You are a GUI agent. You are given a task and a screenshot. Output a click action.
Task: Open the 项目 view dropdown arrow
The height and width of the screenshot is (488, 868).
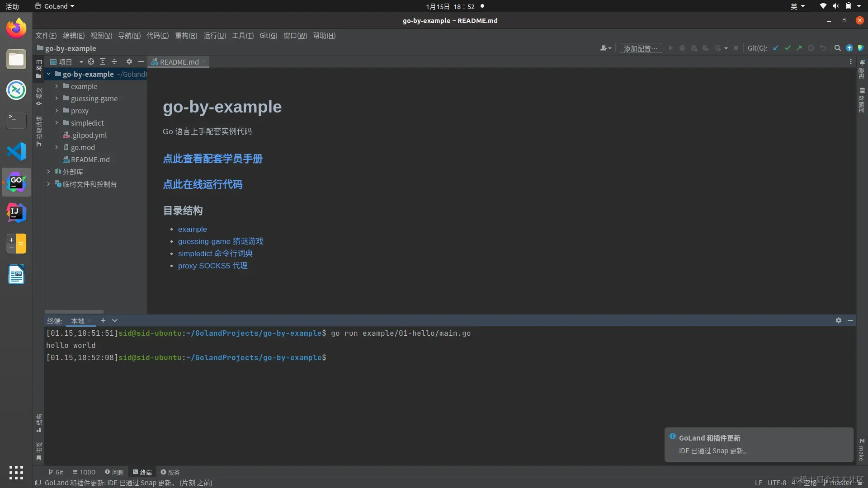81,62
